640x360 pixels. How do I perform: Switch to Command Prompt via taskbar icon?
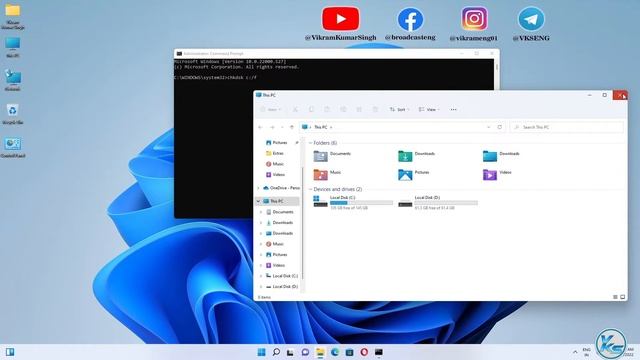coord(379,352)
